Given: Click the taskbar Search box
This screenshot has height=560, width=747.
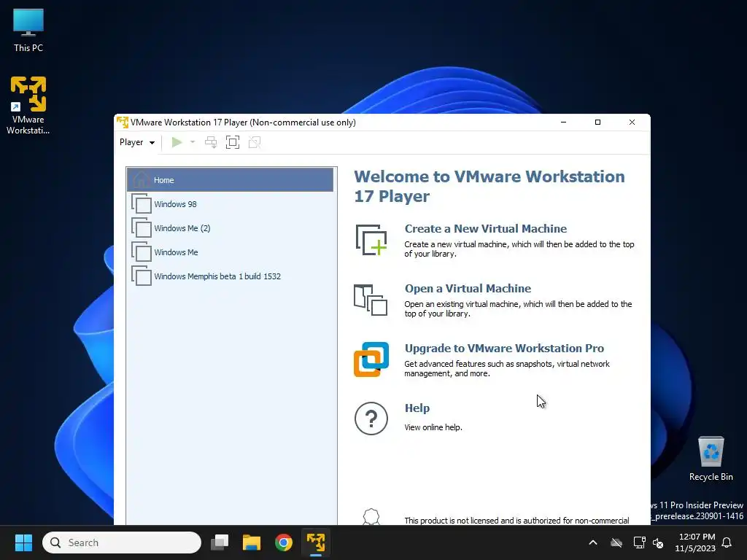Looking at the screenshot, I should 122,542.
